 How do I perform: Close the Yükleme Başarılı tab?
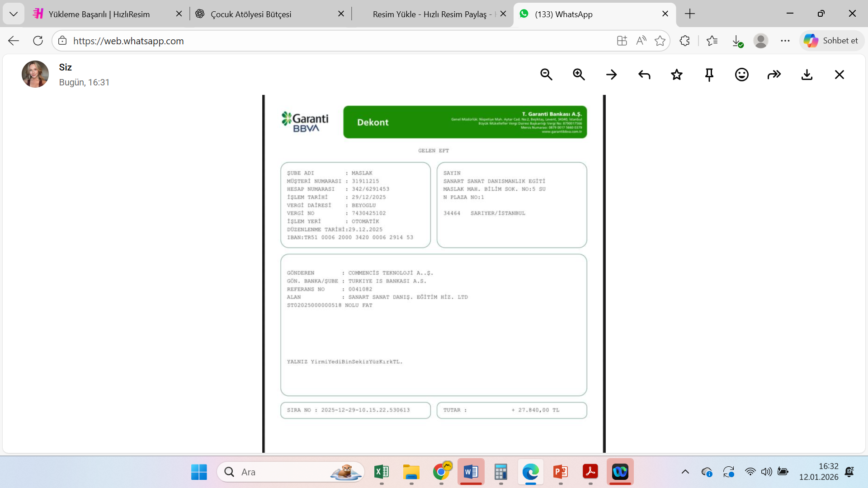pos(179,14)
